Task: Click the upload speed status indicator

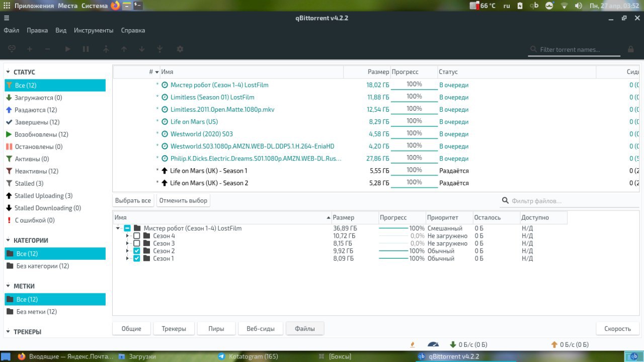Action: [x=570, y=344]
